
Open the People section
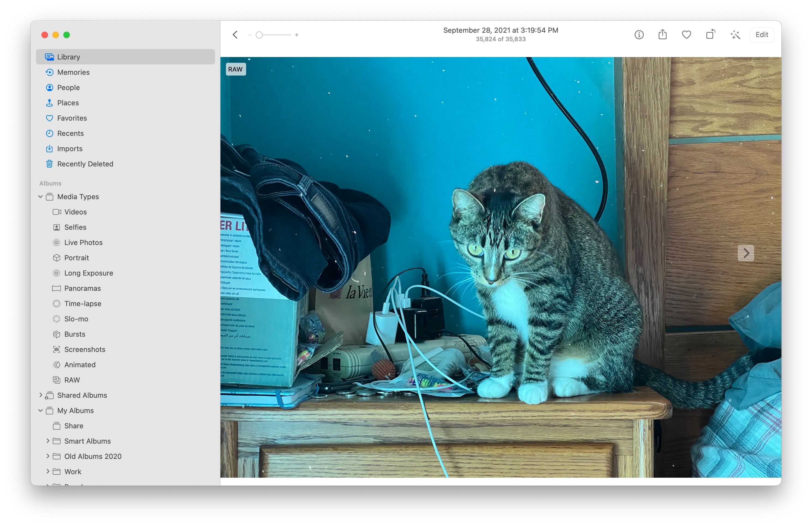point(68,87)
